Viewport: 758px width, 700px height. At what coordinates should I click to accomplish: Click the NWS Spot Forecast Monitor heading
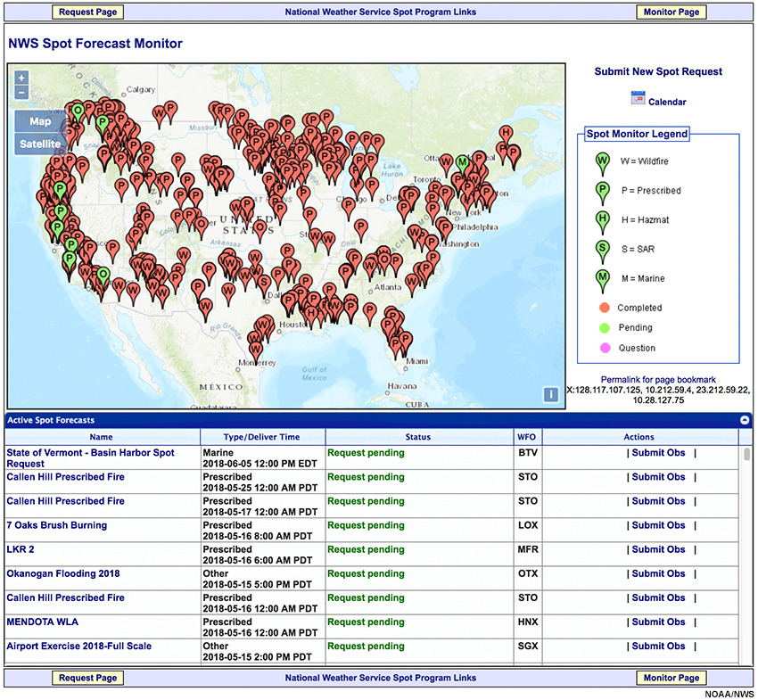tap(95, 44)
